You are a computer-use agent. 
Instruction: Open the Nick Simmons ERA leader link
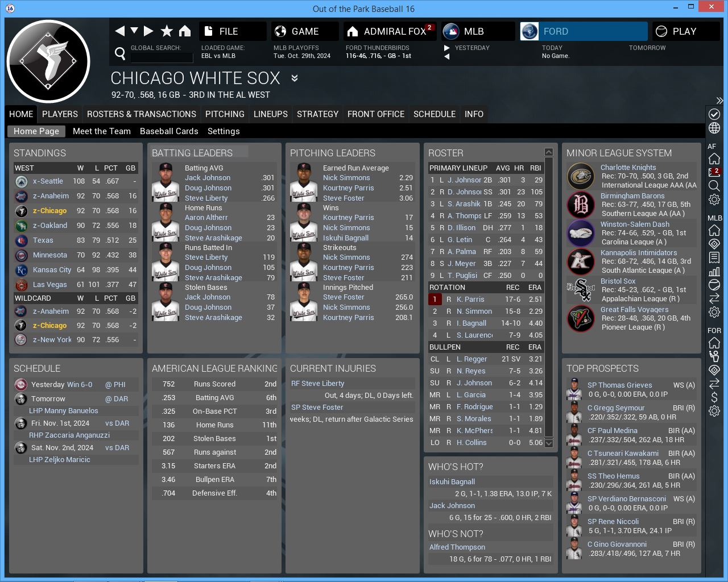click(x=346, y=178)
